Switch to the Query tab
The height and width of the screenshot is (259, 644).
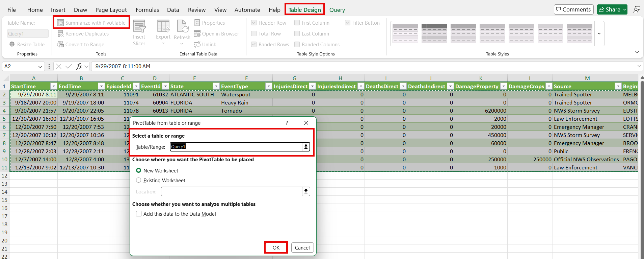point(337,10)
